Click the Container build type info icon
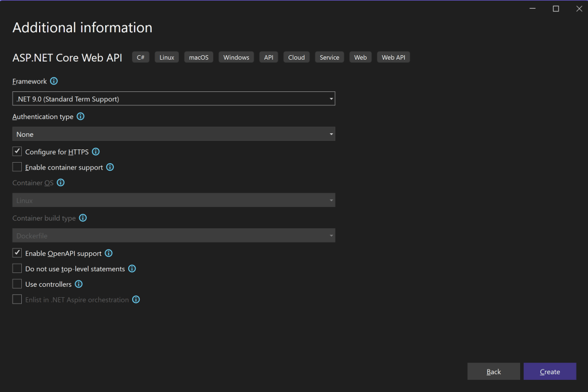The image size is (588, 392). (x=83, y=218)
